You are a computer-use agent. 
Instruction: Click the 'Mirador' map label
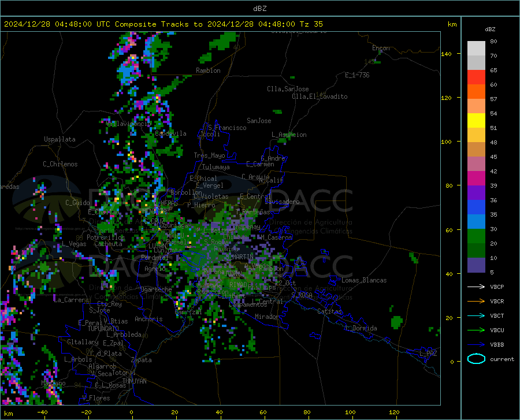click(x=267, y=317)
